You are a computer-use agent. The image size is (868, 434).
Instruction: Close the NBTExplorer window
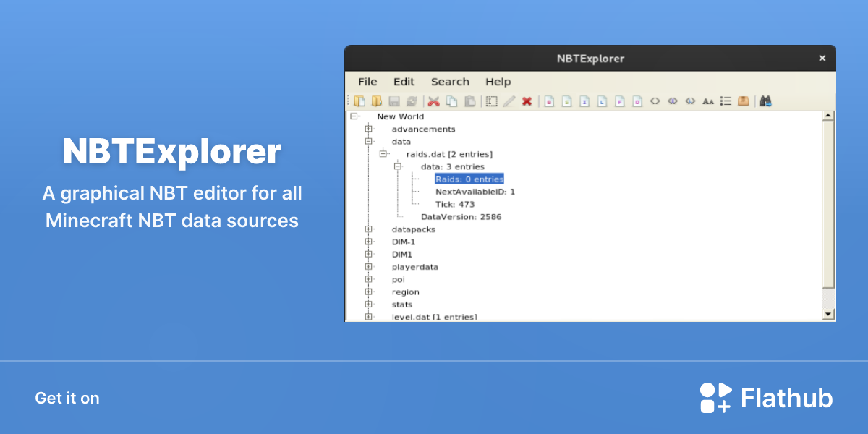(x=822, y=59)
